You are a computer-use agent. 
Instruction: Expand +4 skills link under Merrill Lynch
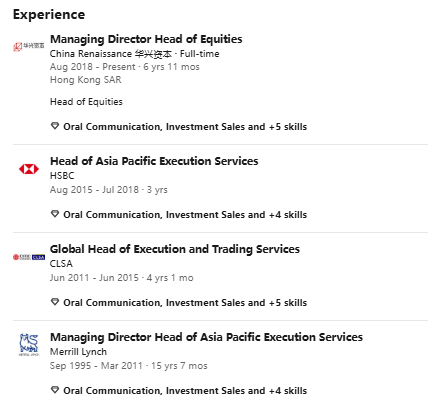click(185, 391)
